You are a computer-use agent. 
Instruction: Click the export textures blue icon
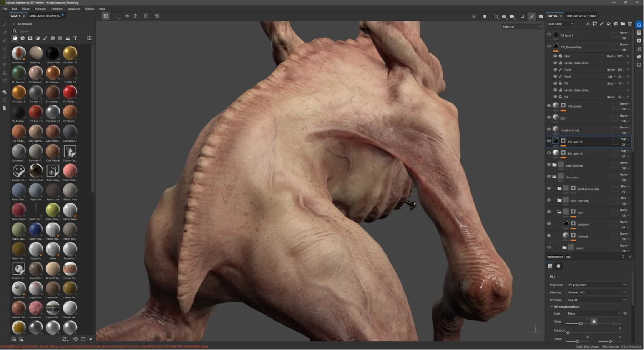639,24
